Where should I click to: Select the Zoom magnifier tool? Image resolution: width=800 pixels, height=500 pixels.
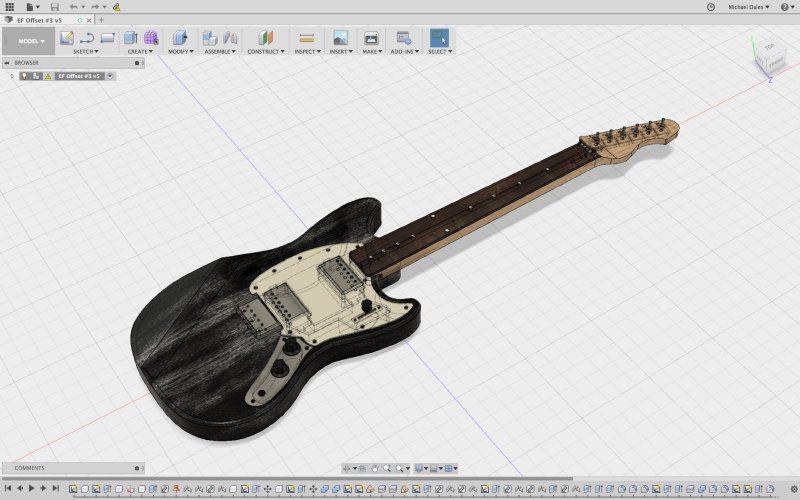[387, 468]
